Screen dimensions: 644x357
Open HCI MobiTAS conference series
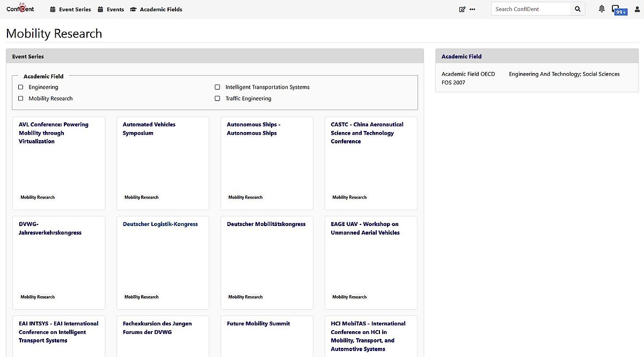pyautogui.click(x=368, y=336)
